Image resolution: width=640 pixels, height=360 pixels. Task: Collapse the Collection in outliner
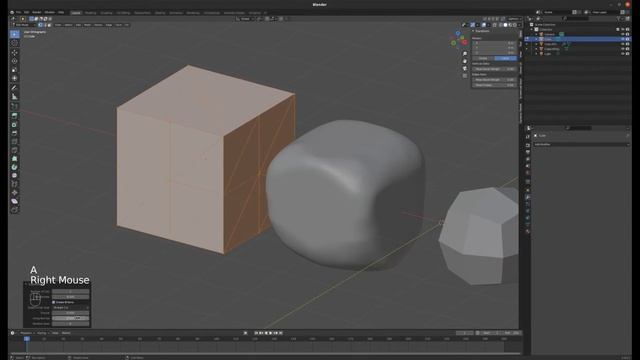[532, 29]
